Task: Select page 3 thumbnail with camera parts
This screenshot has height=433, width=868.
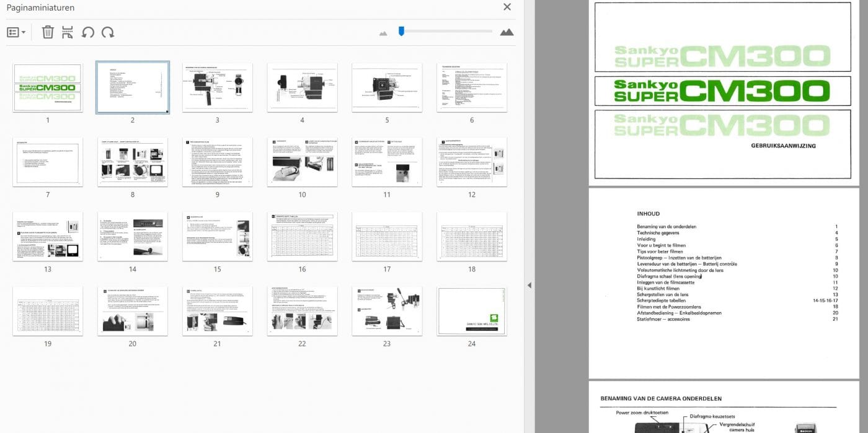Action: [x=217, y=87]
